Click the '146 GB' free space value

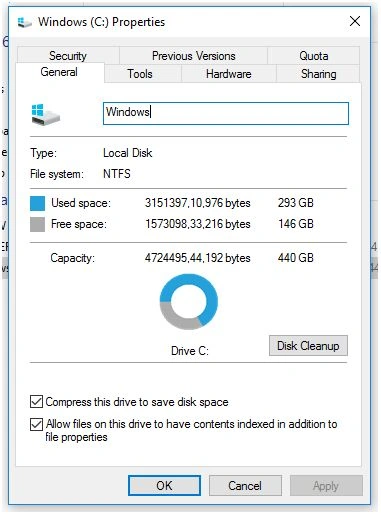[296, 224]
